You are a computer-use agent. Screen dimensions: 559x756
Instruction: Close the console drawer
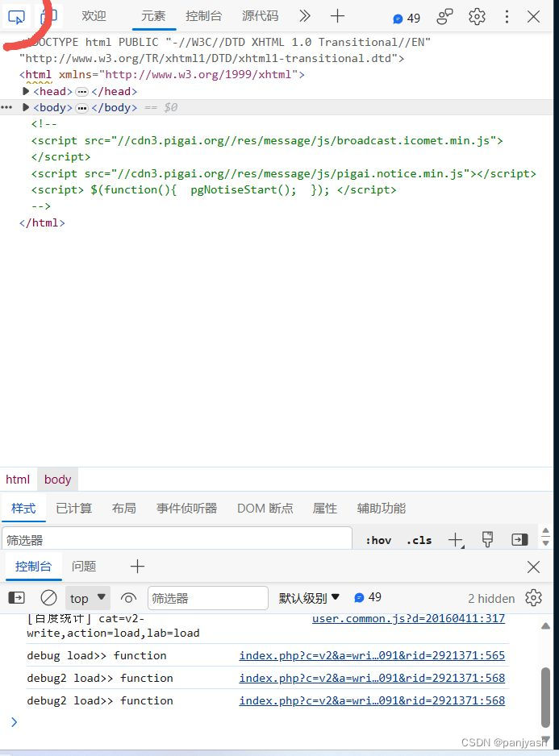point(533,567)
